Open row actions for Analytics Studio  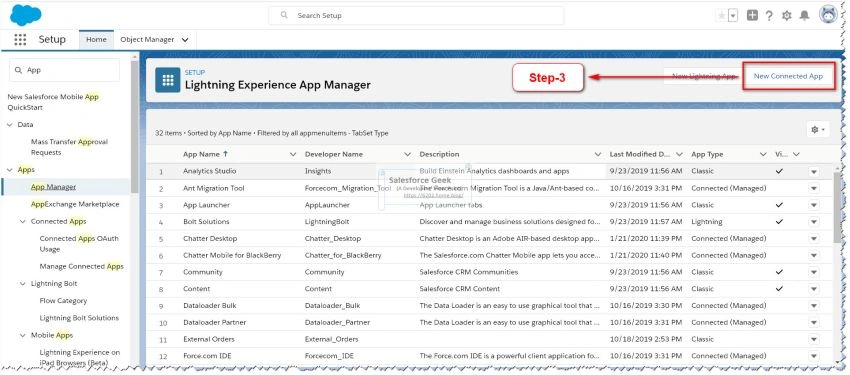click(x=814, y=172)
